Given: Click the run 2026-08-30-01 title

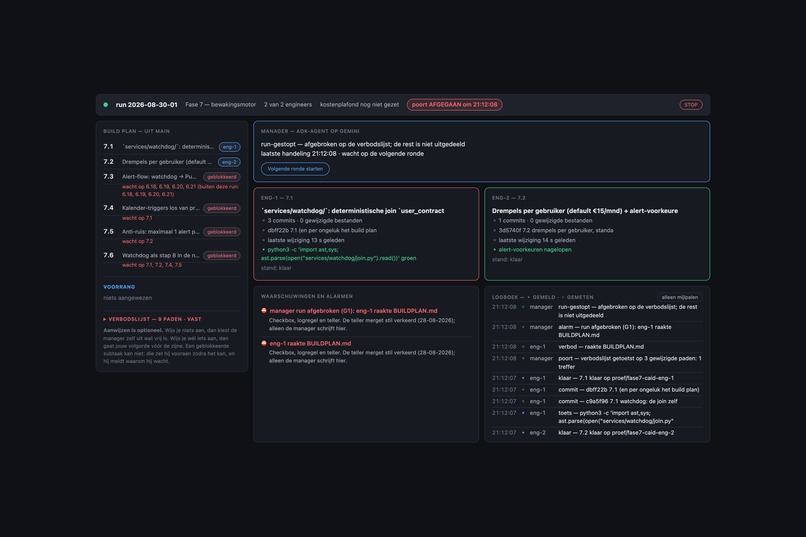Looking at the screenshot, I should [146, 105].
